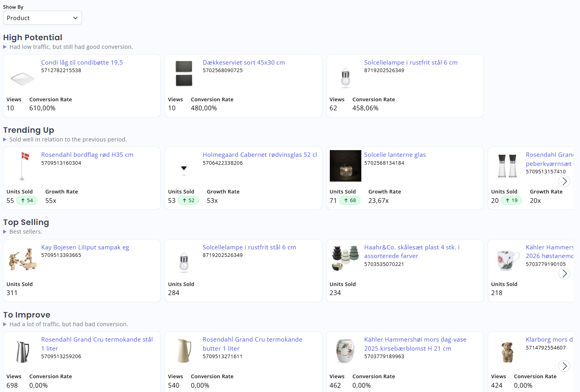The height and width of the screenshot is (392, 580).
Task: Open Haahr&Co. skålesæt plast 4 stk. link
Action: tap(412, 251)
